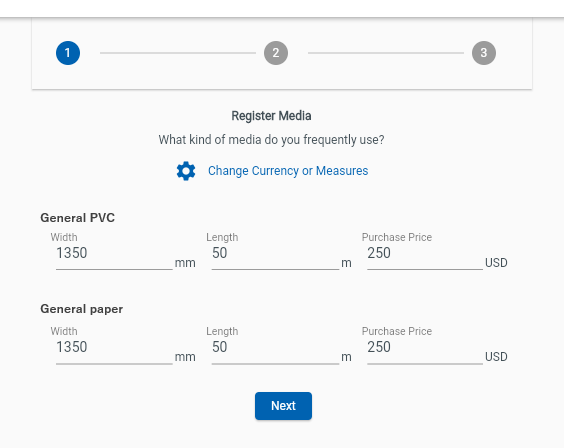Edit the General PVC Purchase Price field
This screenshot has height=448, width=571.
[425, 253]
